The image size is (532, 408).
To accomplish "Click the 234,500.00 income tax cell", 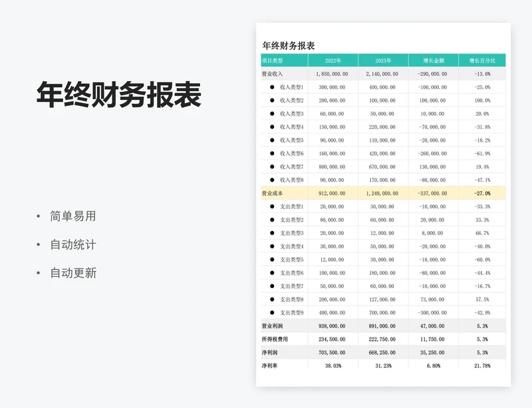I will coord(332,339).
